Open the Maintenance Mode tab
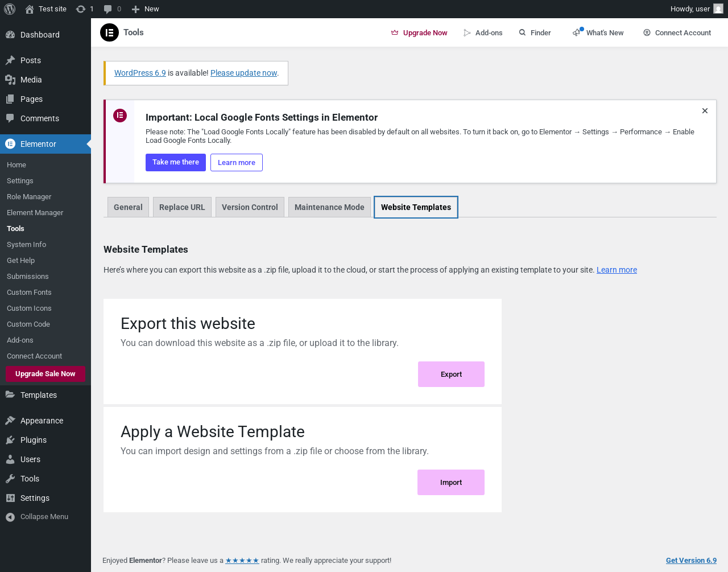The width and height of the screenshot is (728, 572). coord(329,207)
